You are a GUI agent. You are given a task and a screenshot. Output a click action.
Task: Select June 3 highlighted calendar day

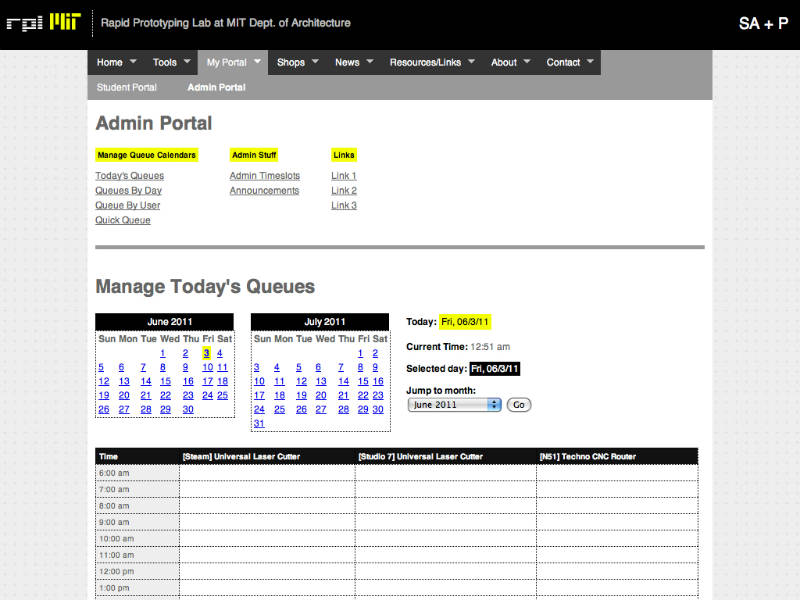206,353
